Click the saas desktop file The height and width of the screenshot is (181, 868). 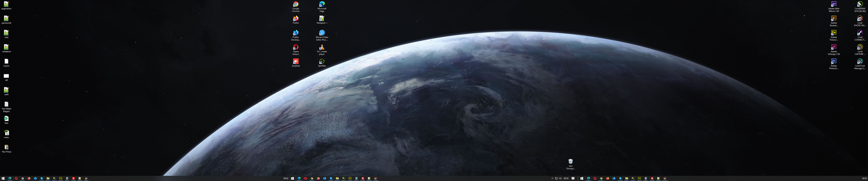click(x=6, y=34)
